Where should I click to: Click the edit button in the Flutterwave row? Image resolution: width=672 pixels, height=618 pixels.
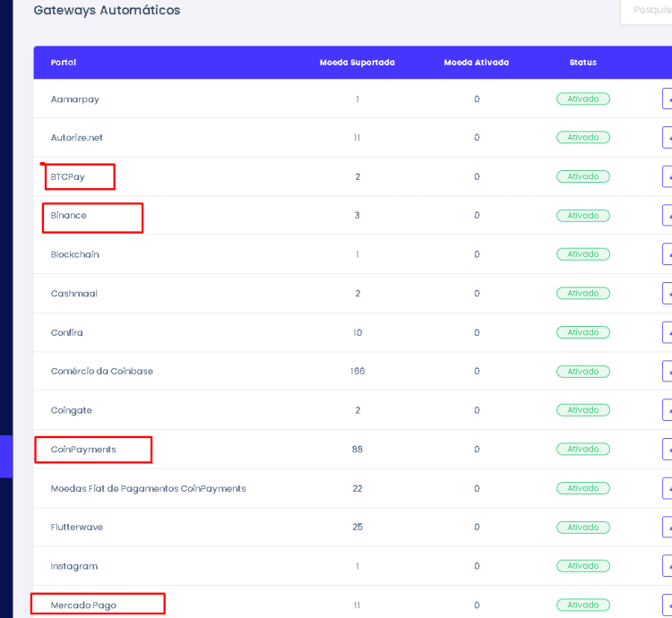(x=667, y=528)
